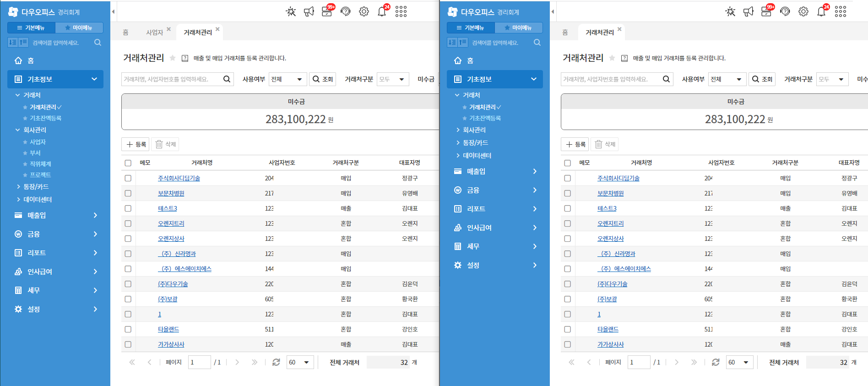868x386 pixels.
Task: Toggle the select-all header checkbox in the left window
Action: 128,163
